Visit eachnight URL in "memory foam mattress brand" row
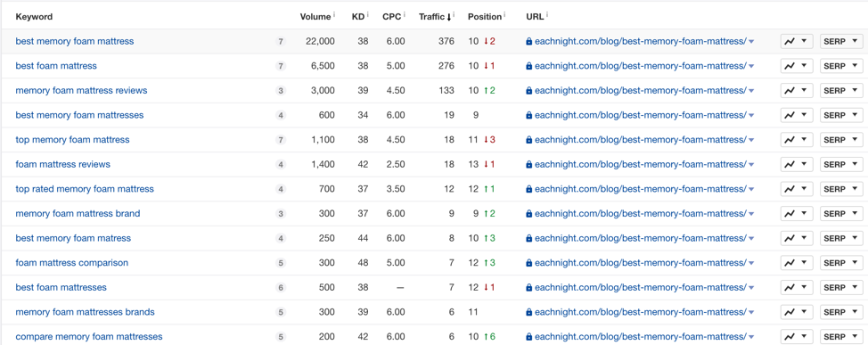The image size is (868, 345). pyautogui.click(x=641, y=213)
